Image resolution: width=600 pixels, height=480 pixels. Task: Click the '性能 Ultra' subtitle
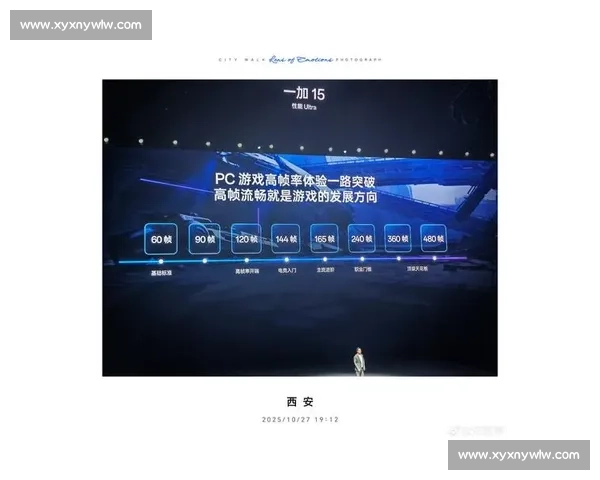pyautogui.click(x=304, y=106)
